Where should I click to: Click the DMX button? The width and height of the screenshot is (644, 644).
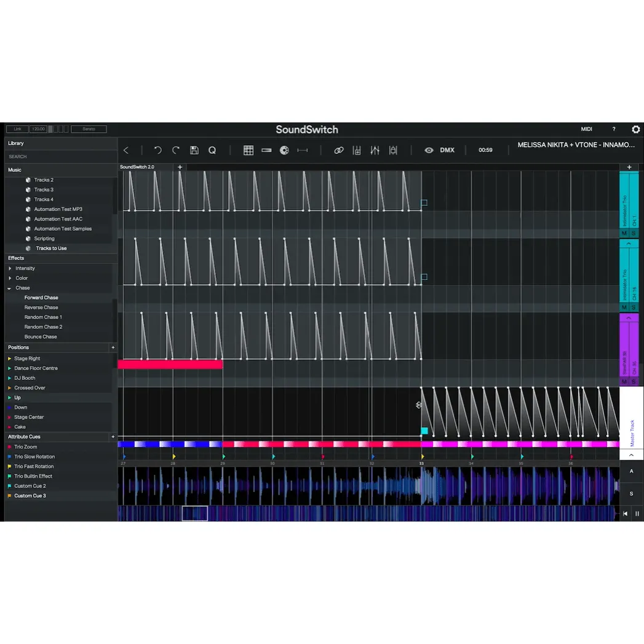coord(447,150)
